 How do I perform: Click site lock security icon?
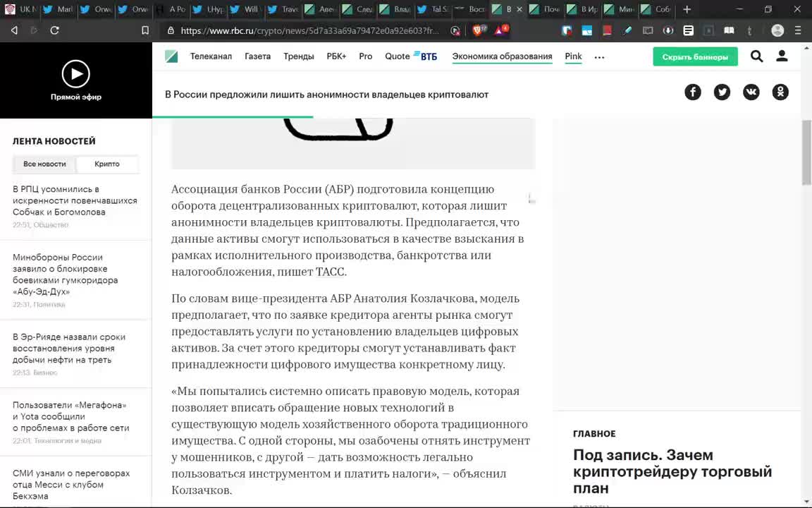(x=171, y=30)
